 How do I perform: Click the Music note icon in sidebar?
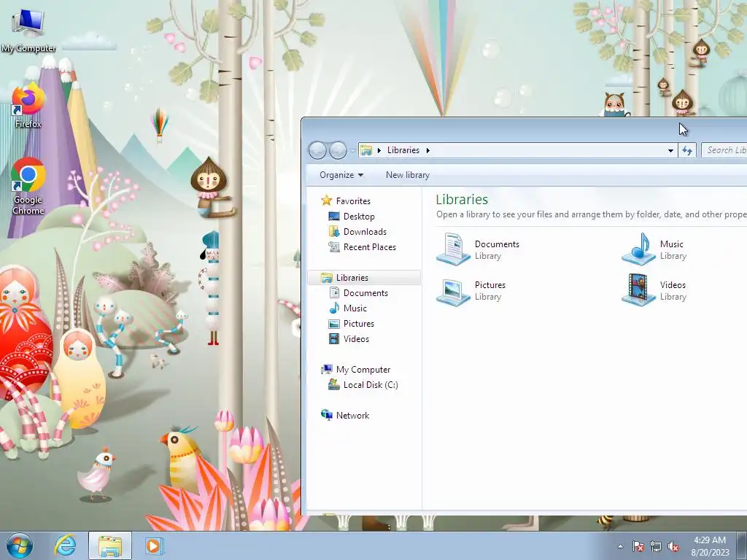point(334,308)
